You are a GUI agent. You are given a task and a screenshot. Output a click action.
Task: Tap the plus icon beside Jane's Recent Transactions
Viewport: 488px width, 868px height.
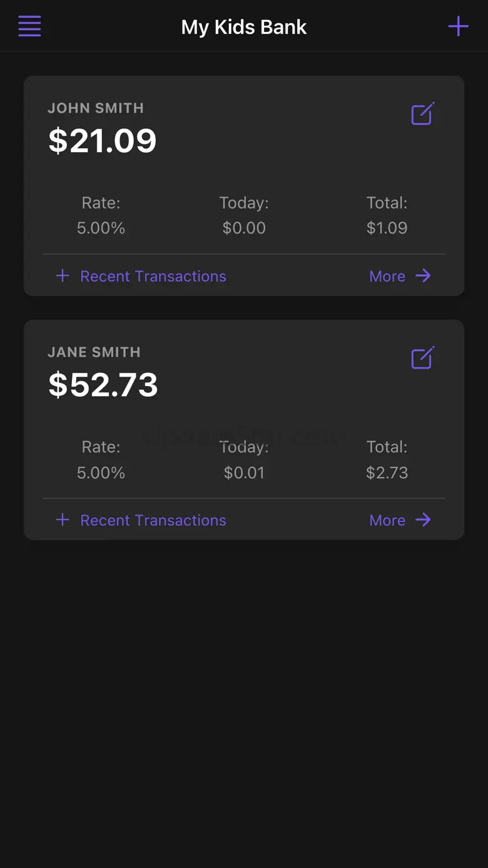coord(63,520)
